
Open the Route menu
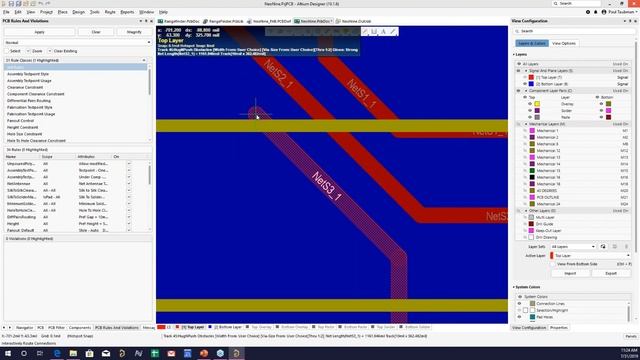tap(110, 12)
